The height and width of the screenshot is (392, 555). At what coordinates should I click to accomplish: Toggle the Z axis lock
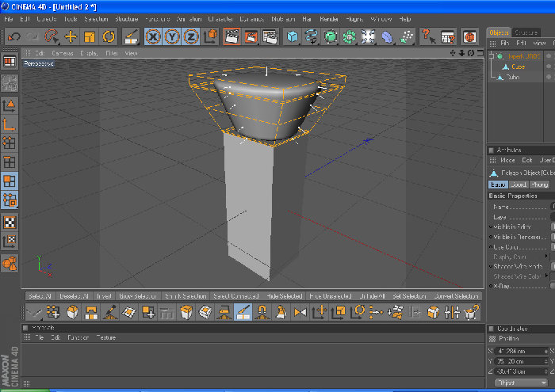click(191, 36)
